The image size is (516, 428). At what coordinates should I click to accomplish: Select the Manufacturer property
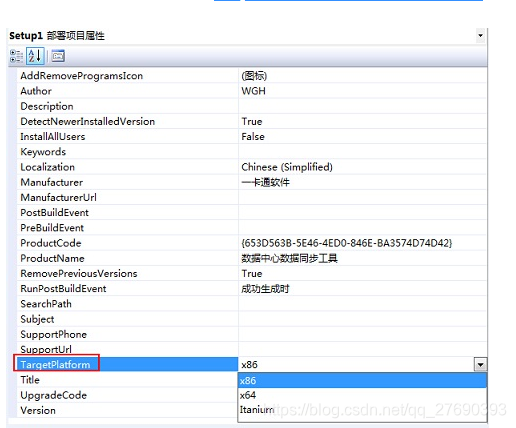(52, 182)
